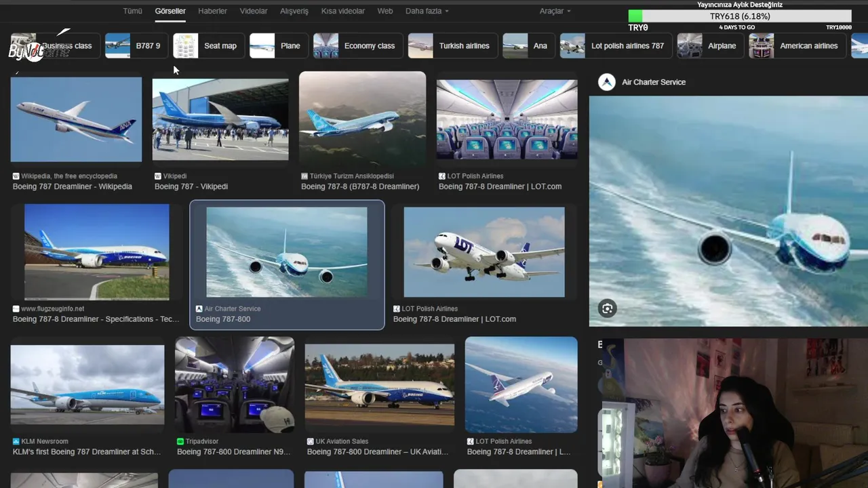Image resolution: width=868 pixels, height=488 pixels.
Task: Filter by B787 9 chip
Action: pos(136,45)
